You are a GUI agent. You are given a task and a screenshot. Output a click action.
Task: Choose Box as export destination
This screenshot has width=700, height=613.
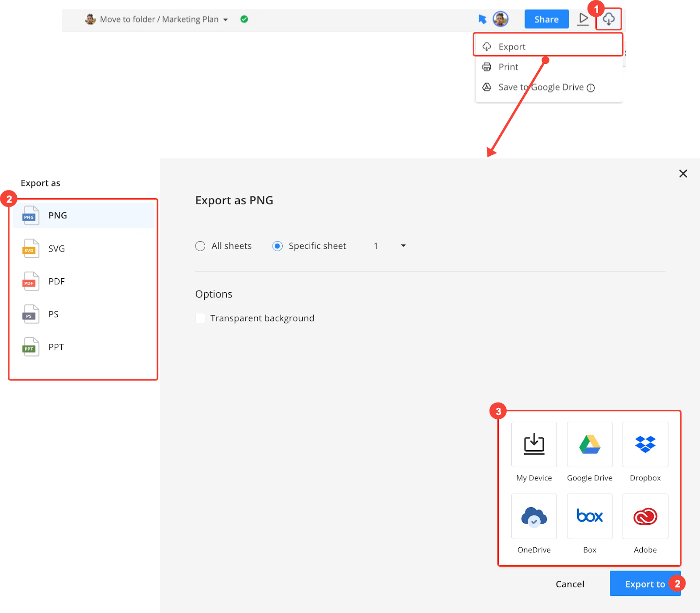pyautogui.click(x=590, y=516)
